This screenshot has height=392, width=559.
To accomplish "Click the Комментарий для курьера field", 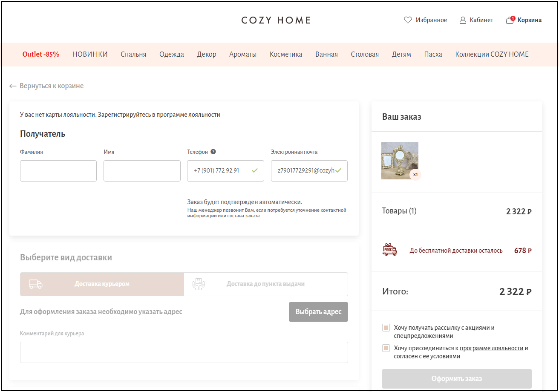I will 184,352.
